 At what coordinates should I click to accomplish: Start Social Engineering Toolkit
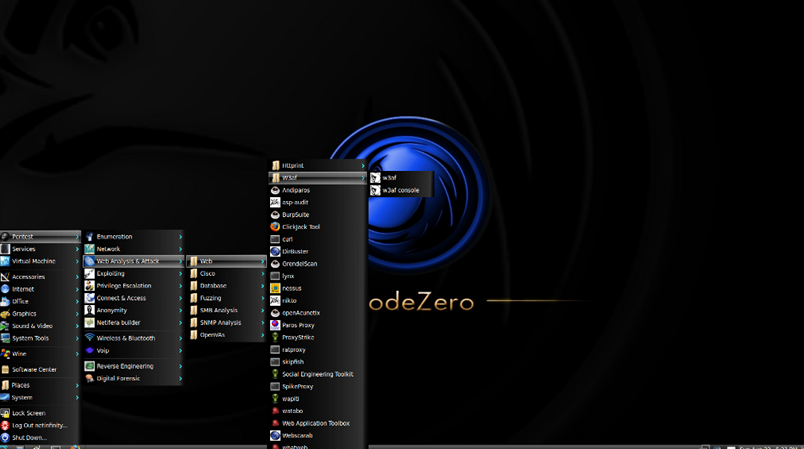(x=317, y=374)
